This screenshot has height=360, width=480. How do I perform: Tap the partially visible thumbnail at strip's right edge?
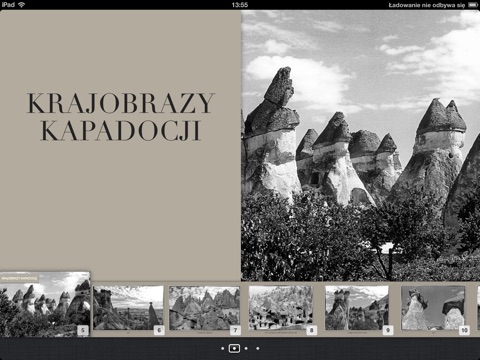pyautogui.click(x=478, y=308)
